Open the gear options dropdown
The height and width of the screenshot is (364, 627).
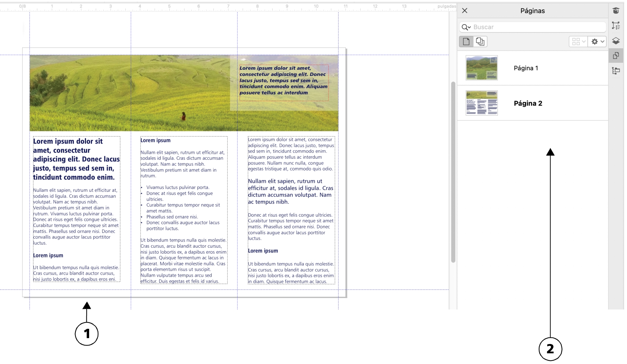click(x=597, y=42)
